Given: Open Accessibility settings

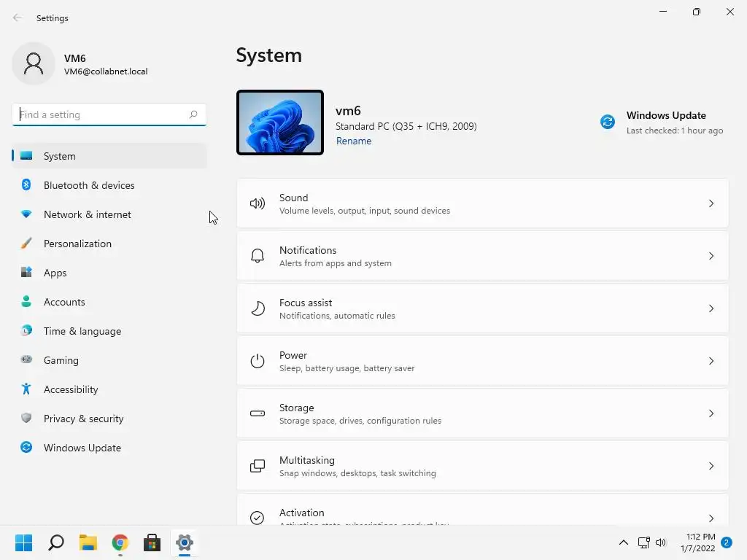Looking at the screenshot, I should pos(109,389).
